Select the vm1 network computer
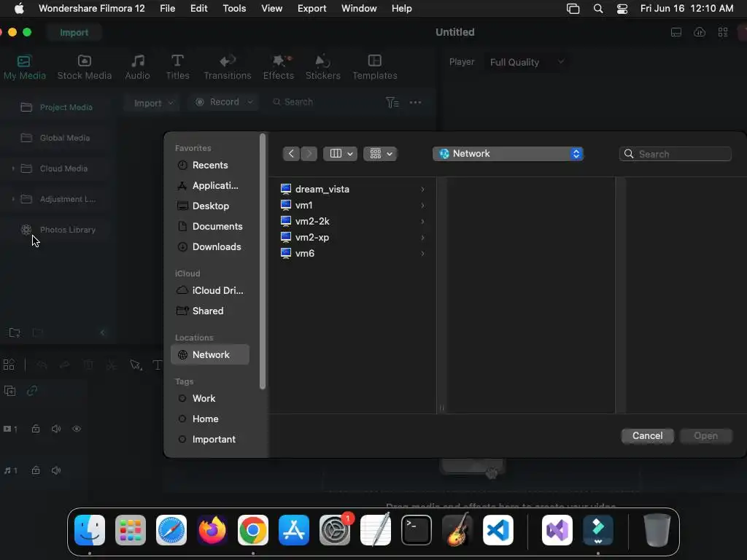 [352, 205]
